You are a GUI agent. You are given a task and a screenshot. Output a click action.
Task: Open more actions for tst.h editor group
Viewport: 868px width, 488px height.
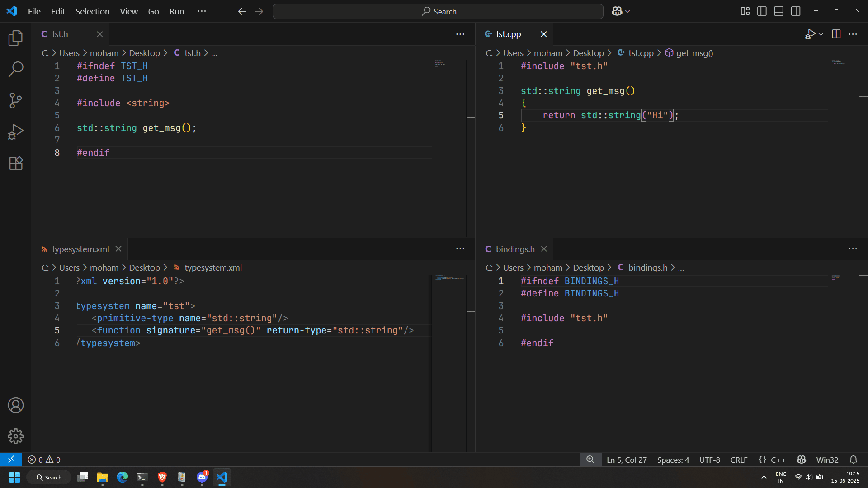pos(460,34)
